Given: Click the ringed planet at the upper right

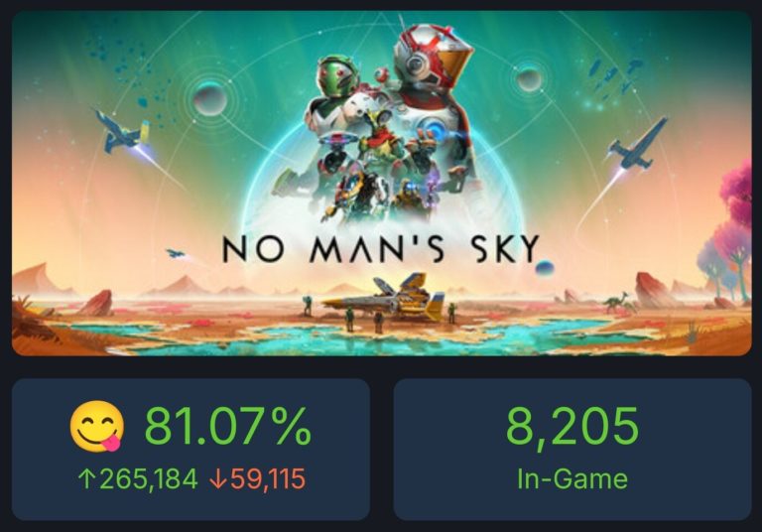Looking at the screenshot, I should coord(529,78).
